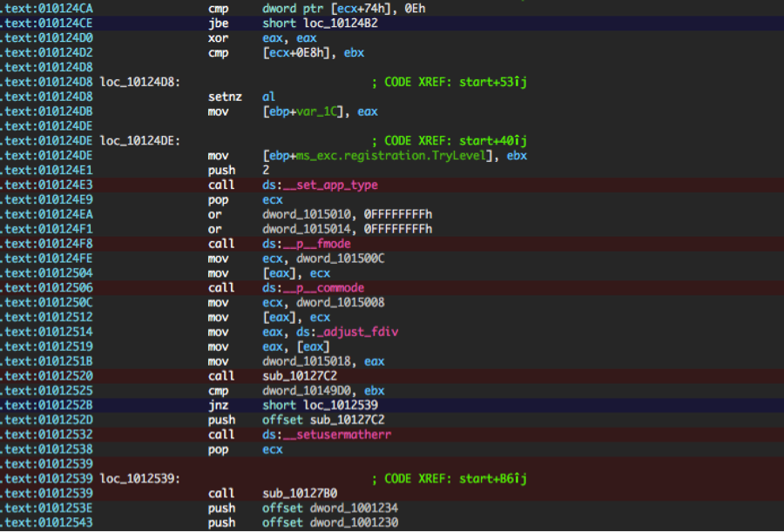
Task: Click the CODE XREF start+40 reference
Action: [449, 141]
